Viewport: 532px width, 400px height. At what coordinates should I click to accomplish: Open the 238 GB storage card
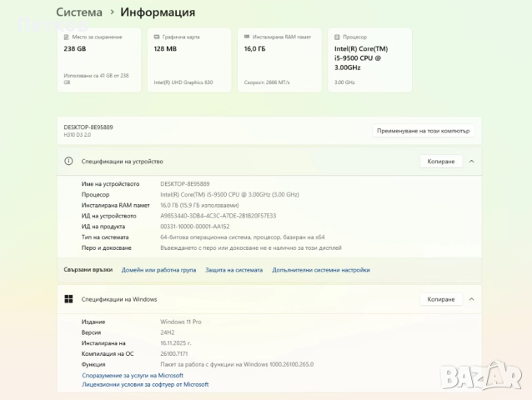tap(99, 60)
